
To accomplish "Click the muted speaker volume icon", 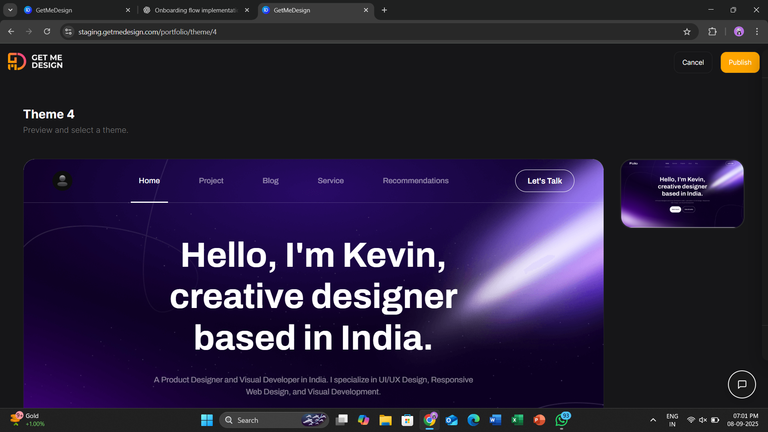I will (703, 420).
